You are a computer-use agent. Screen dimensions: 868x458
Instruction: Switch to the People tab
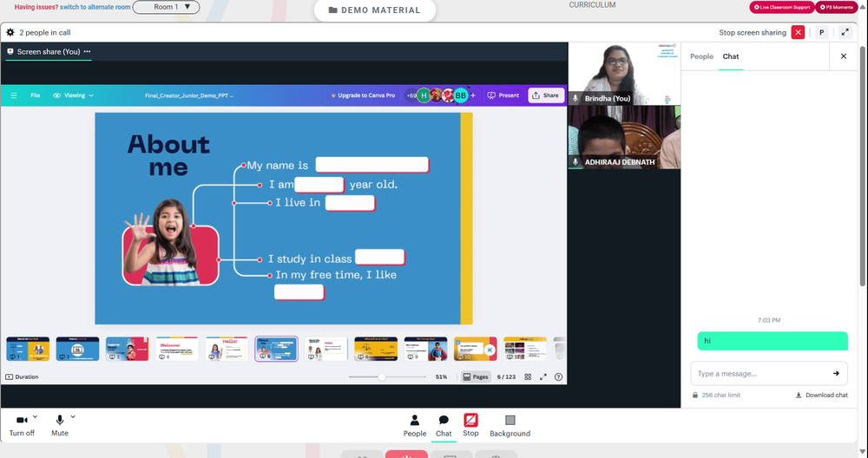coord(701,56)
